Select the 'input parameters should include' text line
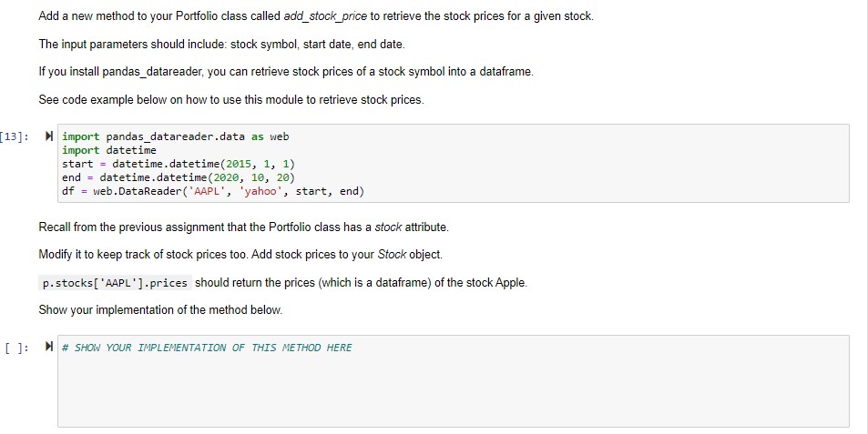Screen dimensions: 868x434 pyautogui.click(x=221, y=45)
